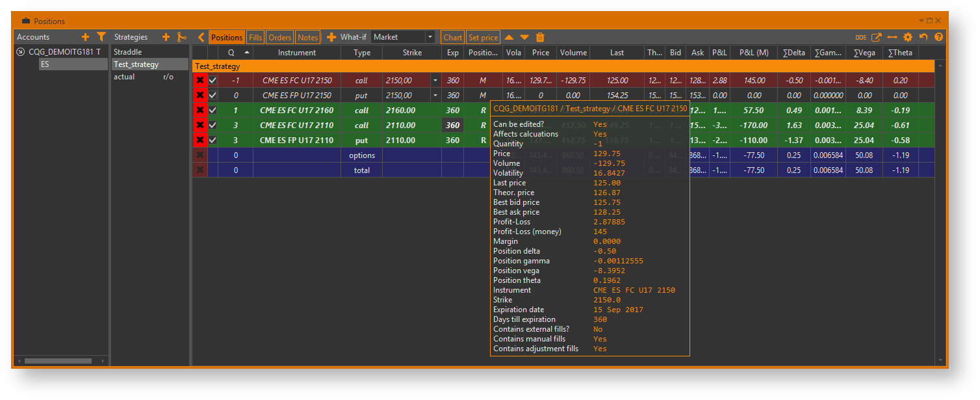The image size is (980, 400).
Task: Click the ∑Theta column header
Action: click(900, 53)
